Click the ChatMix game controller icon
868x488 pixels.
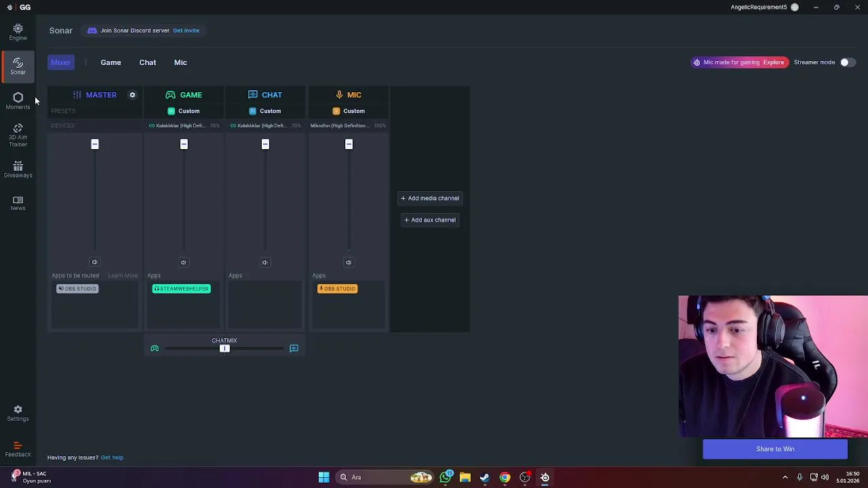155,348
